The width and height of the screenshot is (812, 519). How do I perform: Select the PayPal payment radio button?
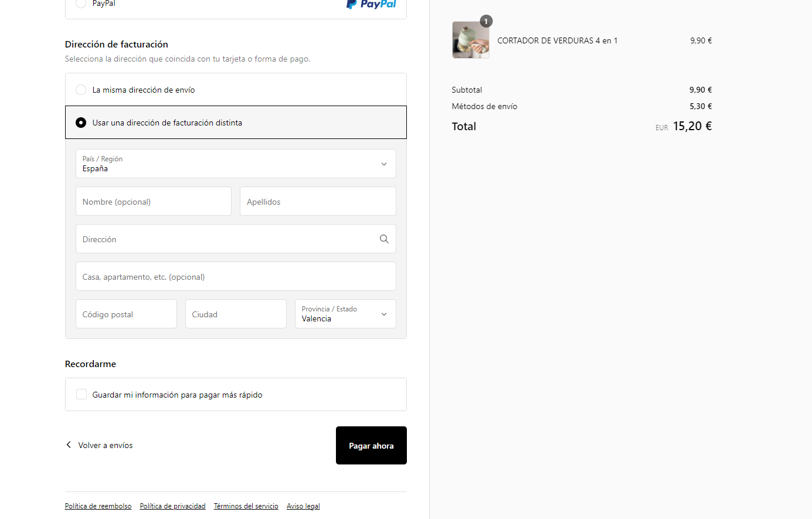tap(81, 3)
